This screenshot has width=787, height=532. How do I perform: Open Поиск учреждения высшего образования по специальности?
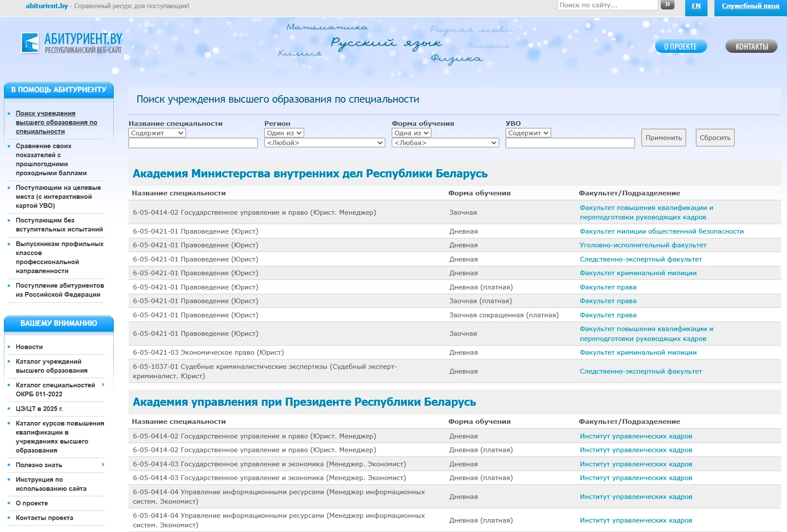(x=56, y=122)
